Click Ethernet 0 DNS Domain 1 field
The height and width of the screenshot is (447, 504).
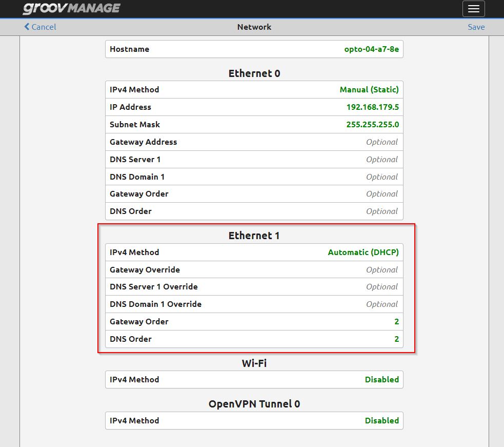[x=254, y=177]
